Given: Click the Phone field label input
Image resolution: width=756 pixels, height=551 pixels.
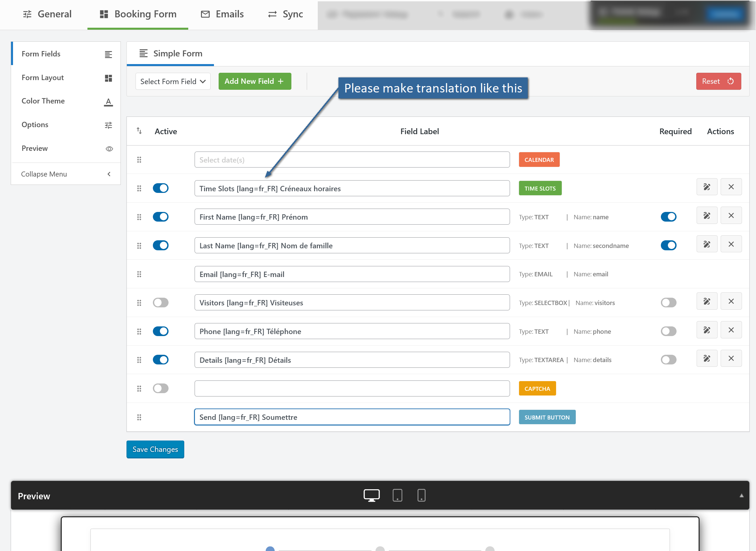Looking at the screenshot, I should (x=352, y=331).
